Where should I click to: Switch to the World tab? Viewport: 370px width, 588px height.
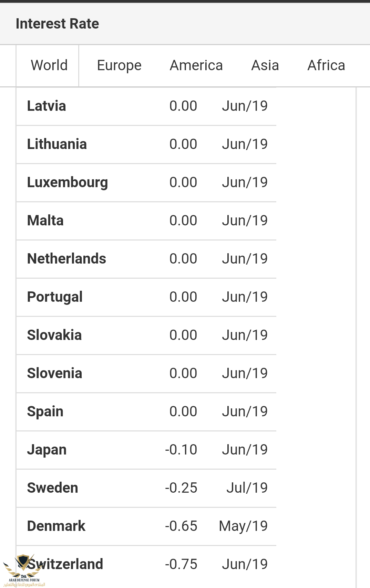[49, 65]
